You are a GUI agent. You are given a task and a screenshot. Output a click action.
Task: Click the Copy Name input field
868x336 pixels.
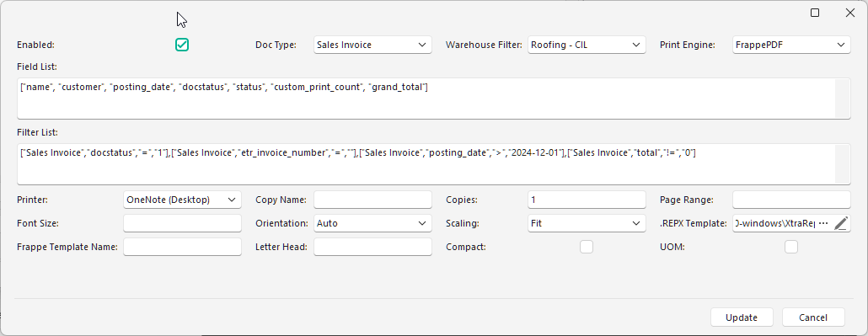372,200
